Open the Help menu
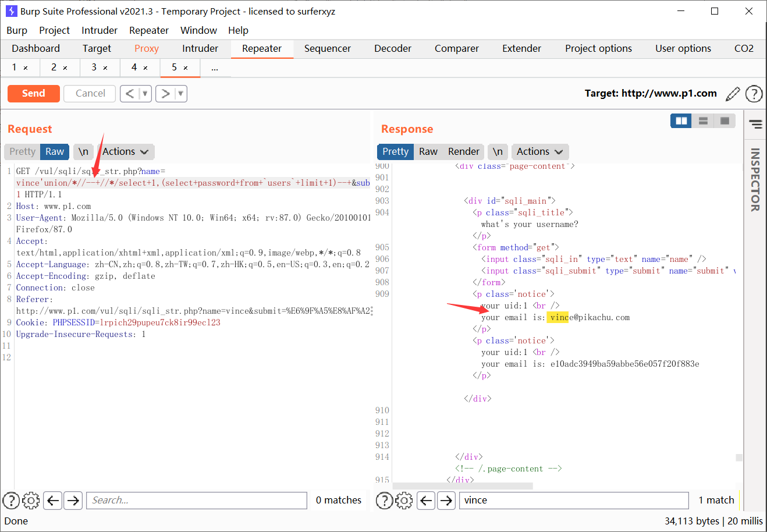This screenshot has height=532, width=767. pyautogui.click(x=238, y=30)
